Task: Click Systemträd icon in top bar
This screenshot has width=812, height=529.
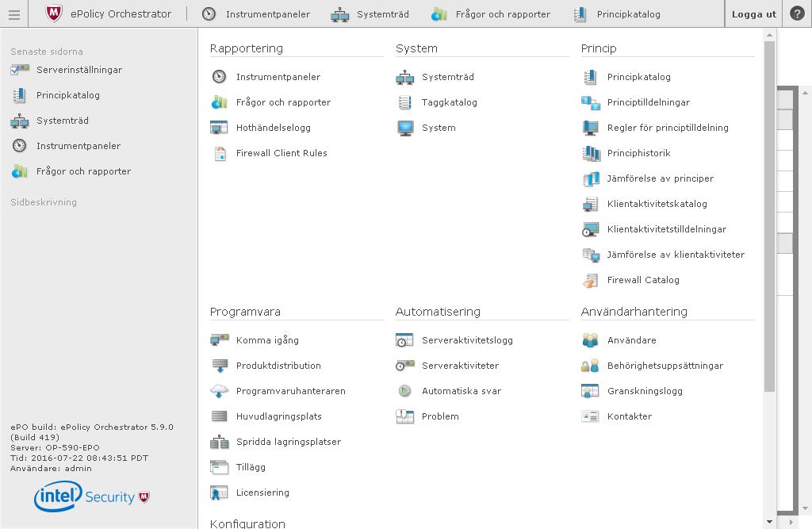Action: click(x=339, y=14)
